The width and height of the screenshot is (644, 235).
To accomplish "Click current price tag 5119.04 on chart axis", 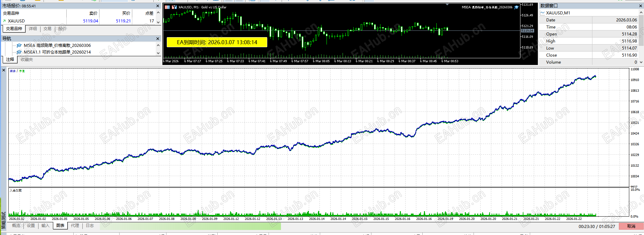I will [x=527, y=31].
